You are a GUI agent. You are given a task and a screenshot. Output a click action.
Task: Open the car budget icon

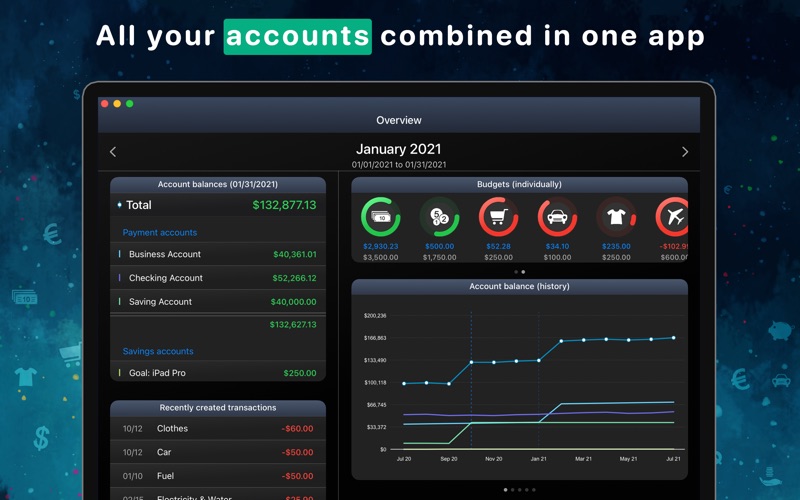click(557, 217)
